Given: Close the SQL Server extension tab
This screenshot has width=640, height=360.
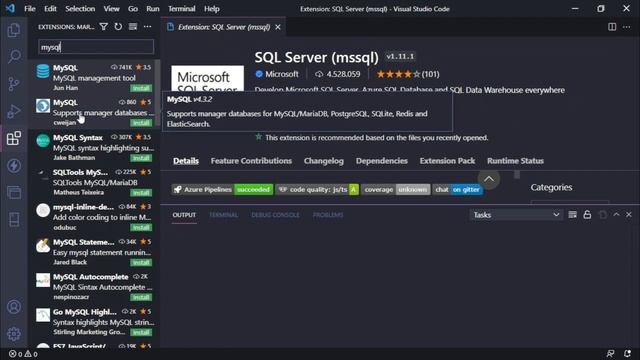Looking at the screenshot, I should (x=278, y=27).
